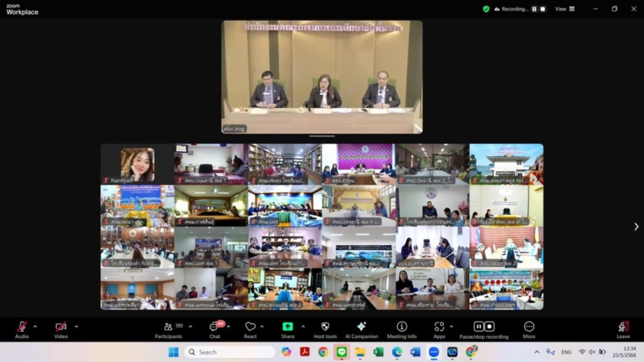The image size is (644, 362).
Task: Click the green encryption shield icon
Action: click(x=486, y=9)
